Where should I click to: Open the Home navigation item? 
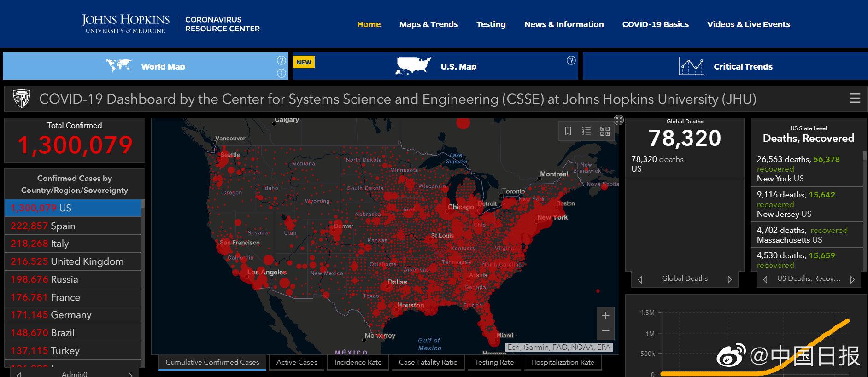click(369, 24)
